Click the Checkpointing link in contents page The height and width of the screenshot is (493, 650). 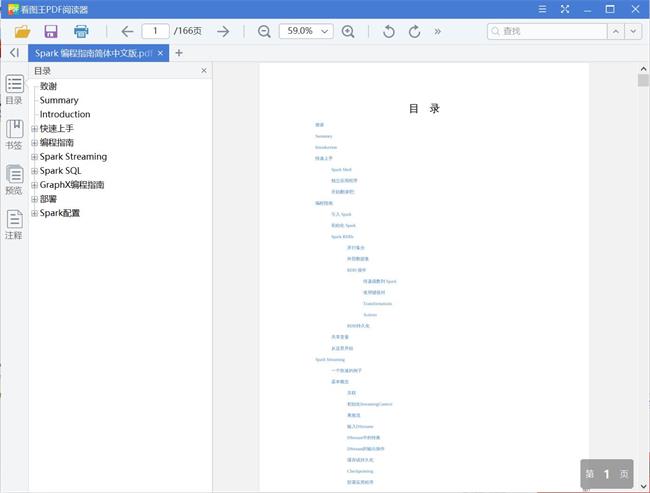click(x=360, y=471)
